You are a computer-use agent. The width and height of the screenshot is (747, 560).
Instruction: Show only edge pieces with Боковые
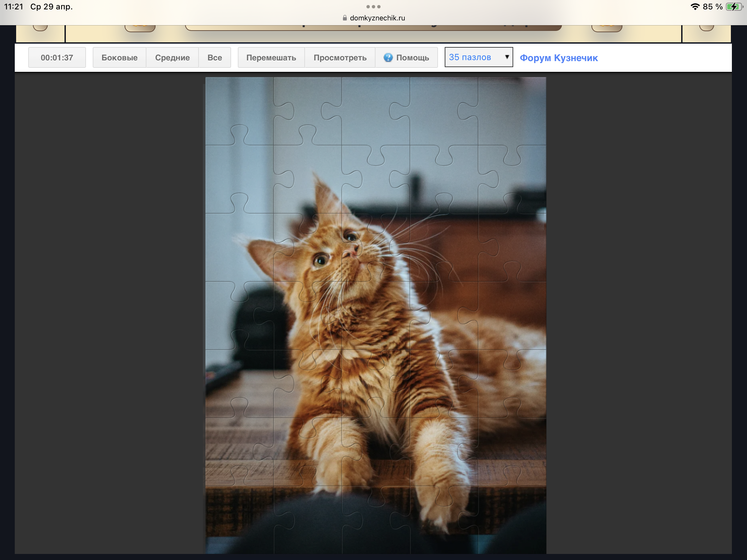click(119, 58)
